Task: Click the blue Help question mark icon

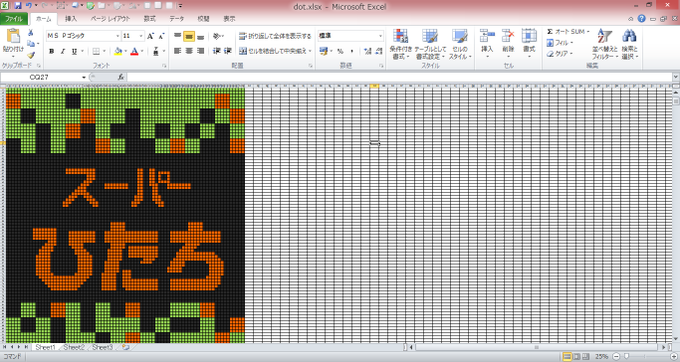Action: [641, 19]
